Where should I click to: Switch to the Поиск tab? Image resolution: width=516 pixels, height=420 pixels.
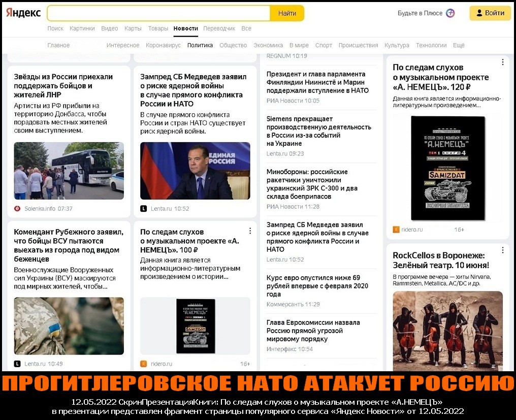[55, 28]
